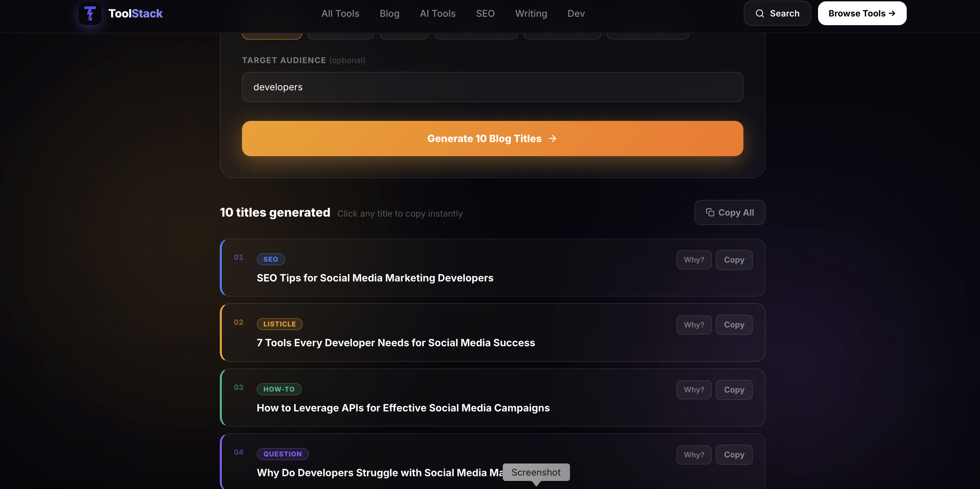Select the HOW-TO badge on title 03
The image size is (980, 489).
(x=279, y=389)
